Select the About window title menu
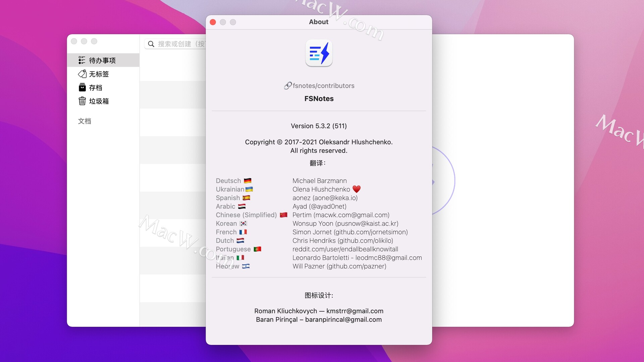The height and width of the screenshot is (362, 644). click(x=318, y=21)
